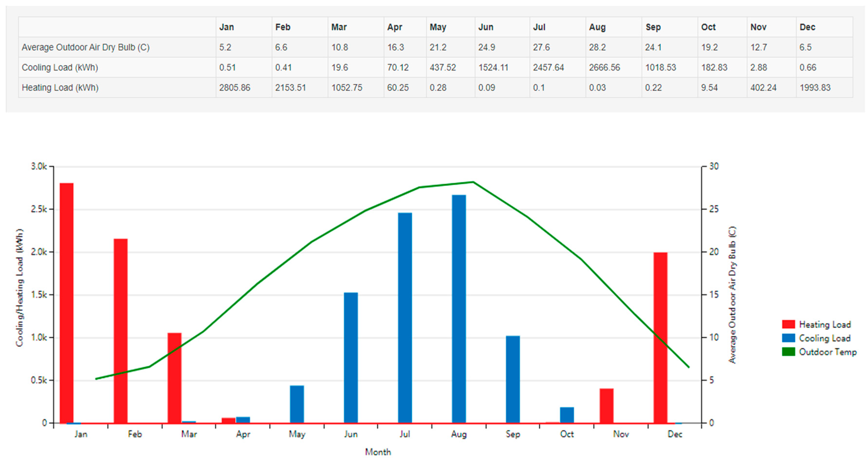Select the Cooling Load (kWh) row label
868x458 pixels.
[60, 67]
